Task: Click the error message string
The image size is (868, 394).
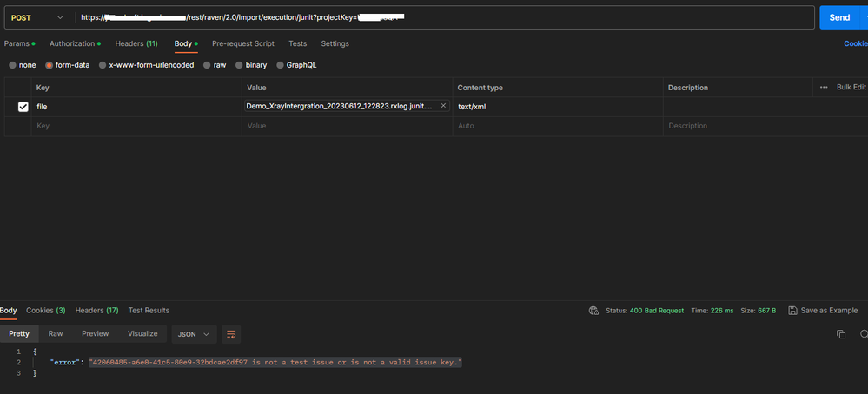Action: click(x=275, y=363)
